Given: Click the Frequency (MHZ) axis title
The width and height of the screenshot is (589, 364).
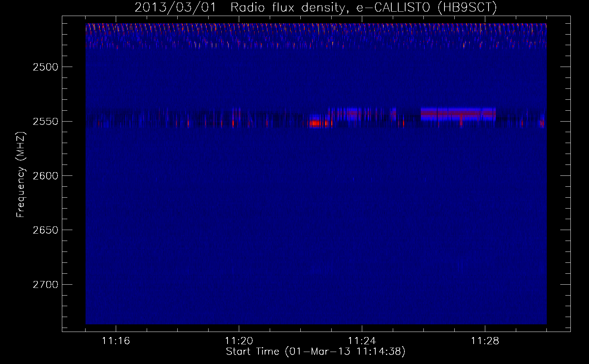Looking at the screenshot, I should (21, 175).
